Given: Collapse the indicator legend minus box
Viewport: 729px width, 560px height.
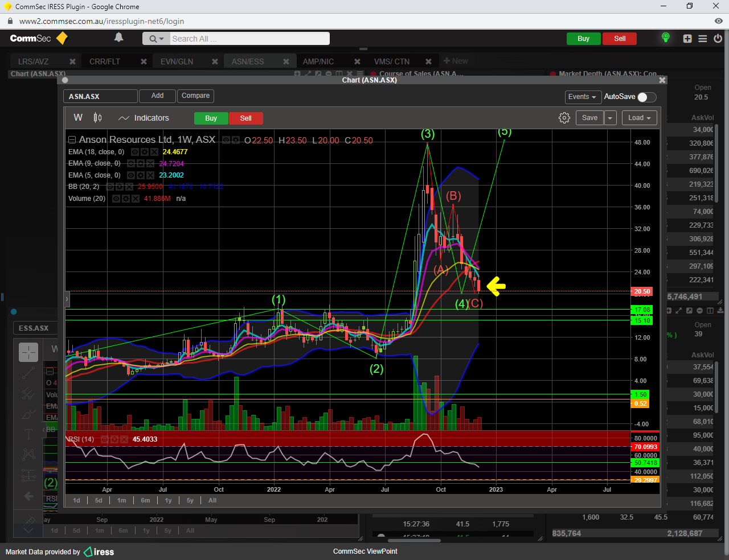Looking at the screenshot, I should pos(72,140).
